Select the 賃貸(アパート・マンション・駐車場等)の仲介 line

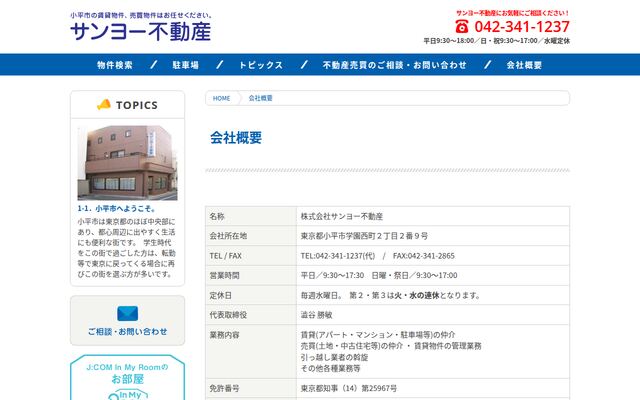(378, 335)
